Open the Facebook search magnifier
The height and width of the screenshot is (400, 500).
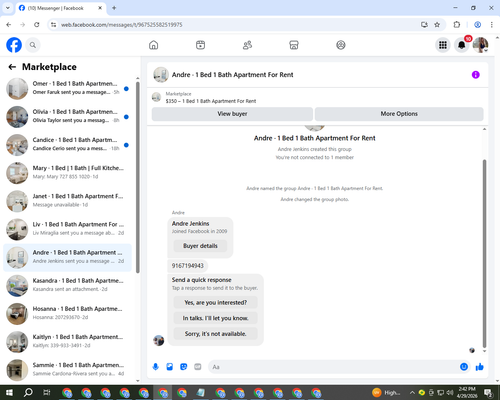[33, 45]
